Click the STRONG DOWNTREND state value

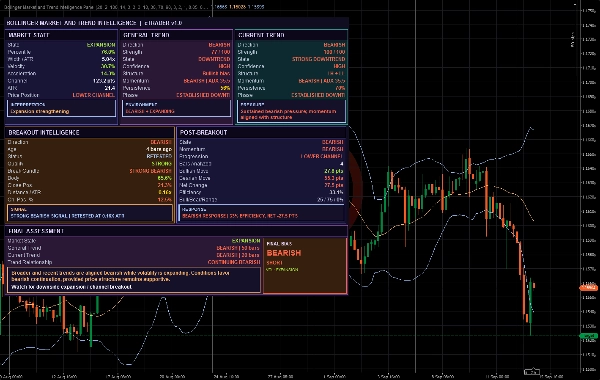coord(319,59)
